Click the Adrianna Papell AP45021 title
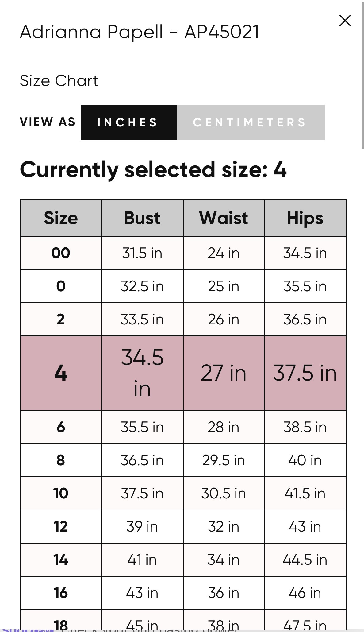The height and width of the screenshot is (632, 364). [x=140, y=32]
